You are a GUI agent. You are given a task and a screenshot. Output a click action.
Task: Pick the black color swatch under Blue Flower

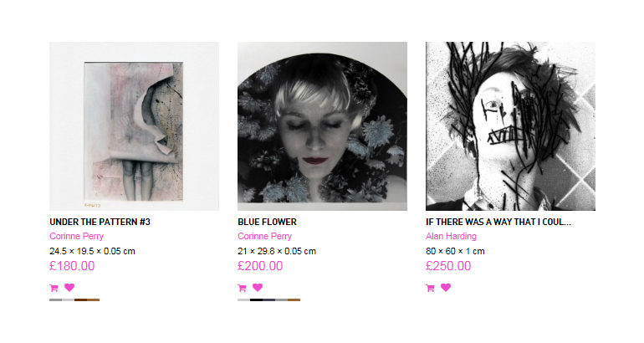click(256, 299)
